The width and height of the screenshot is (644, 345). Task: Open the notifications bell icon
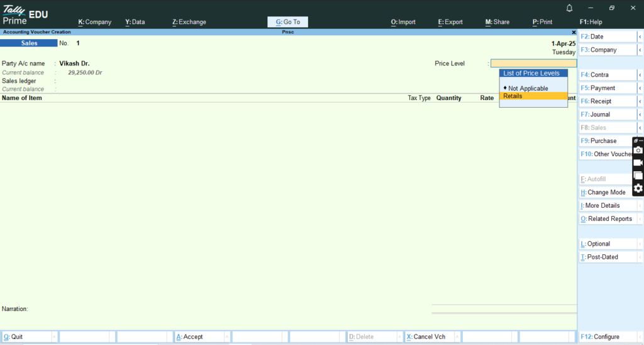click(569, 8)
